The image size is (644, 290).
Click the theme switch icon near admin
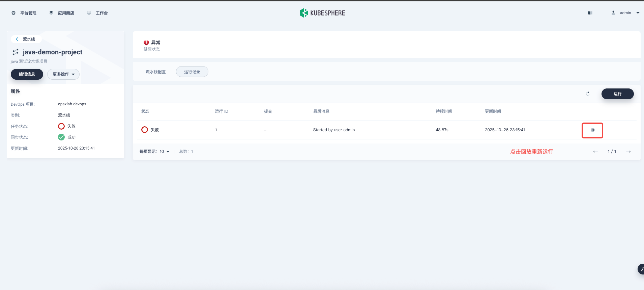(590, 13)
